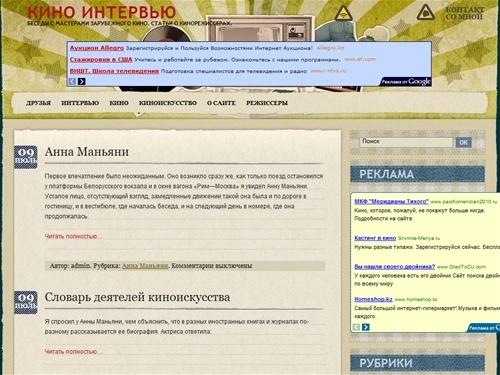
Task: Click the allegro.kz URL in the banner
Action: pos(330,48)
